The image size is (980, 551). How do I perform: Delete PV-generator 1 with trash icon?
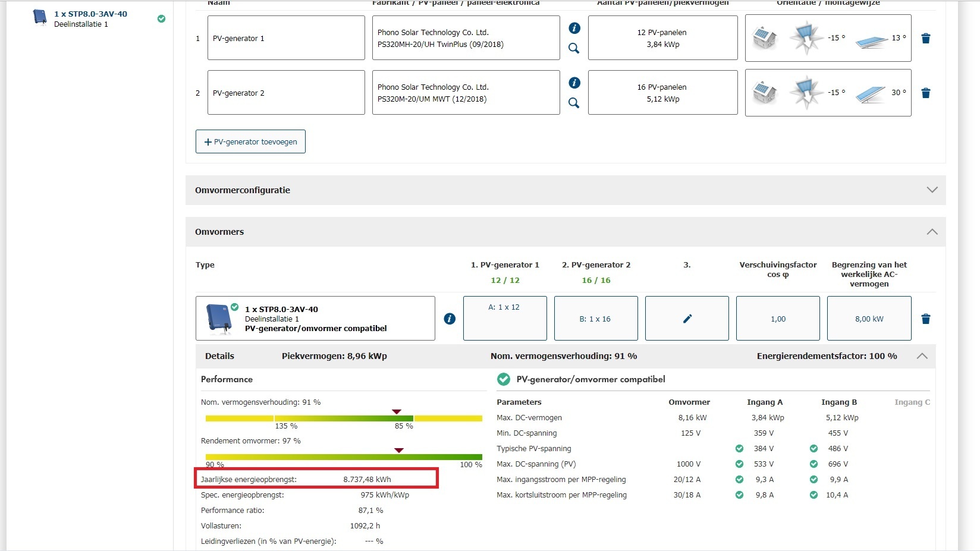click(x=925, y=39)
